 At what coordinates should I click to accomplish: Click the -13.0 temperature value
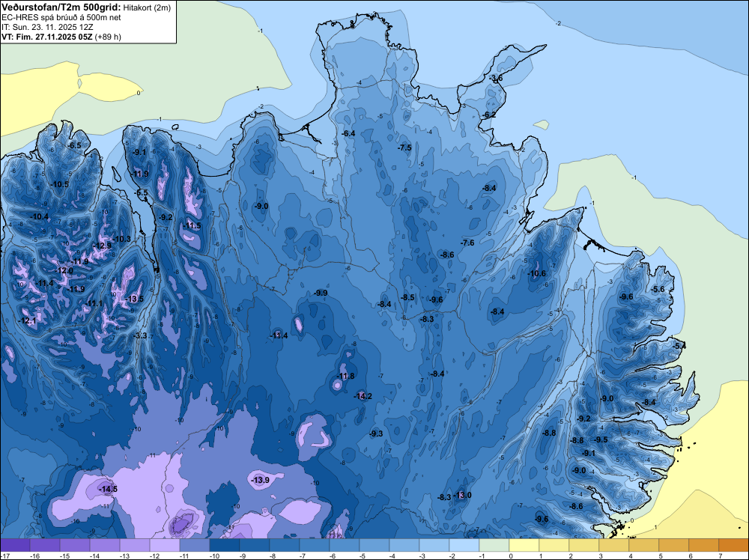point(462,495)
